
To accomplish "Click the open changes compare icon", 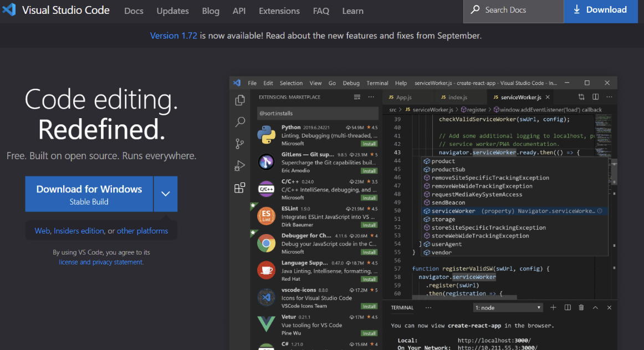I will pos(581,97).
